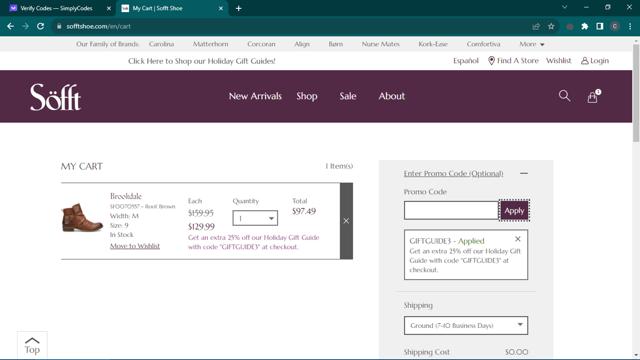This screenshot has width=640, height=360.
Task: Share this page icon in address bar
Action: coord(536,26)
